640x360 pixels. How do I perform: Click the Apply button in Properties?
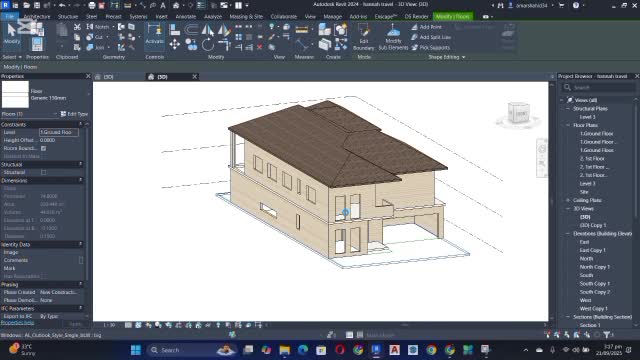[76, 324]
